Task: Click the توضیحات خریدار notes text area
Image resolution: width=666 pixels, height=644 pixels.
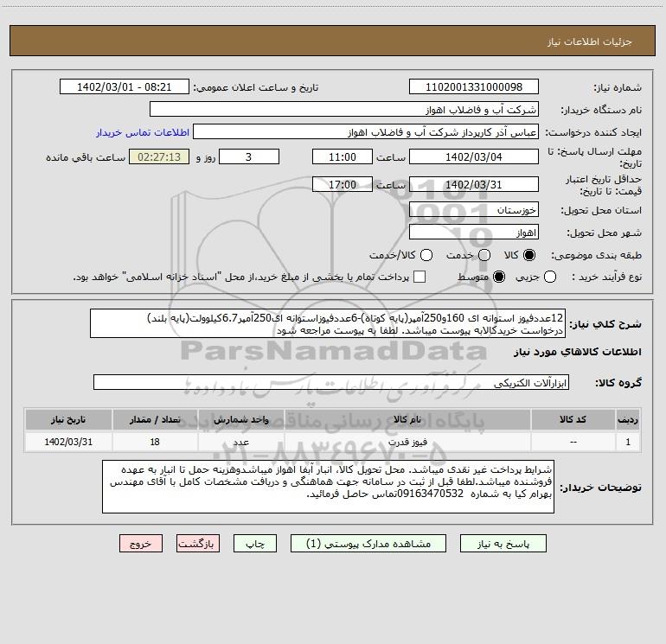Action: [x=328, y=487]
